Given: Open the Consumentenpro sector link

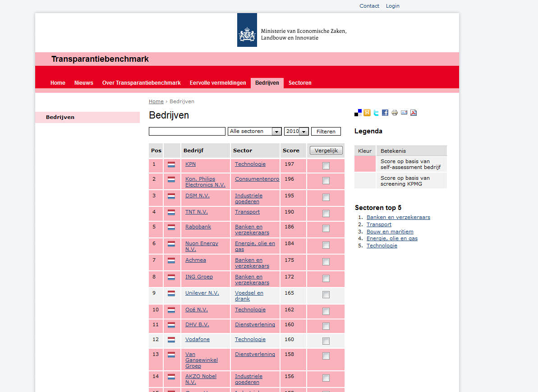Looking at the screenshot, I should [257, 179].
